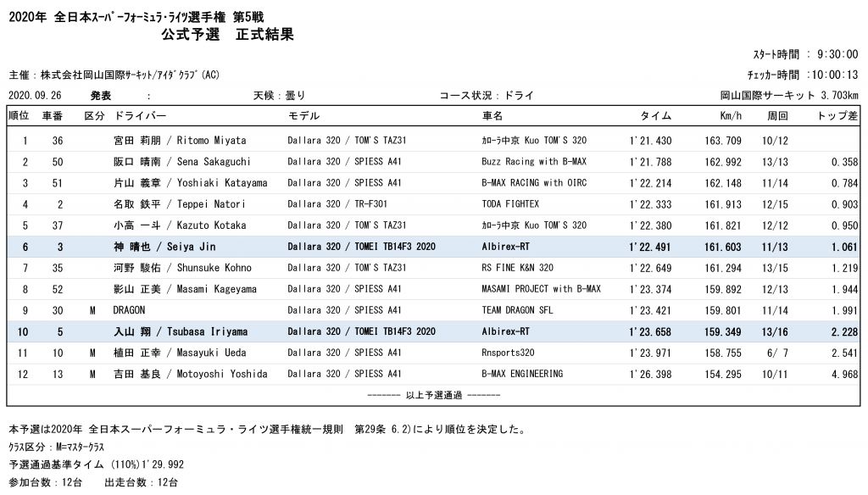Click lap time 1'23.971
This screenshot has height=495, width=868.
click(x=650, y=353)
